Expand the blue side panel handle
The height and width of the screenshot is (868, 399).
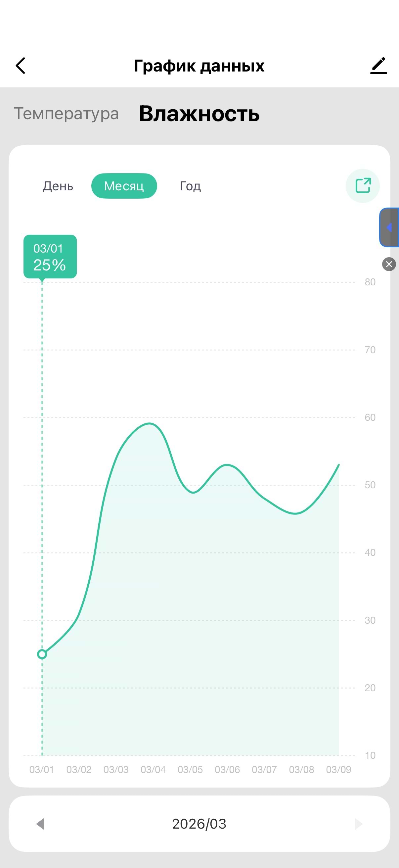click(390, 227)
